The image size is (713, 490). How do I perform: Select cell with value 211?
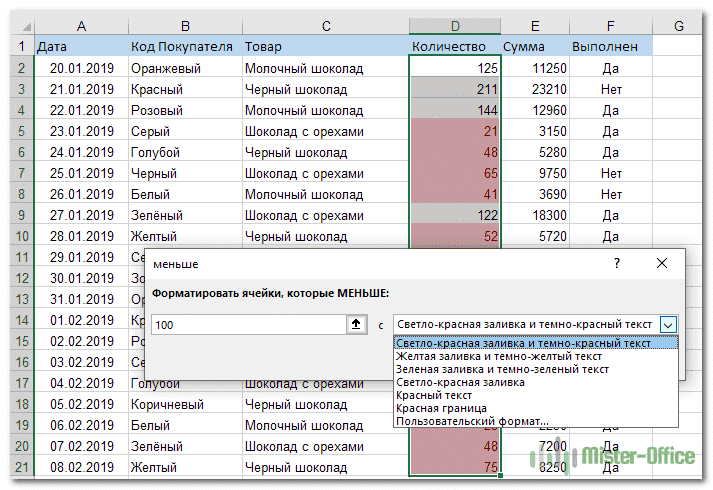[x=455, y=89]
